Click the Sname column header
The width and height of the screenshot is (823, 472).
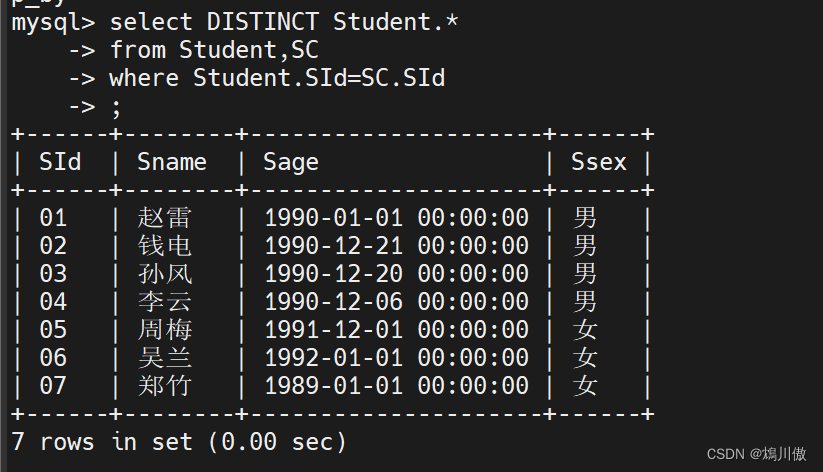(172, 162)
